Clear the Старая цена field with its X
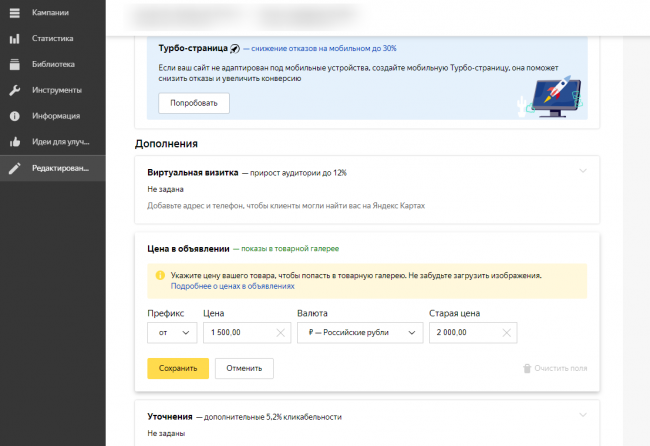The image size is (650, 446). point(506,333)
